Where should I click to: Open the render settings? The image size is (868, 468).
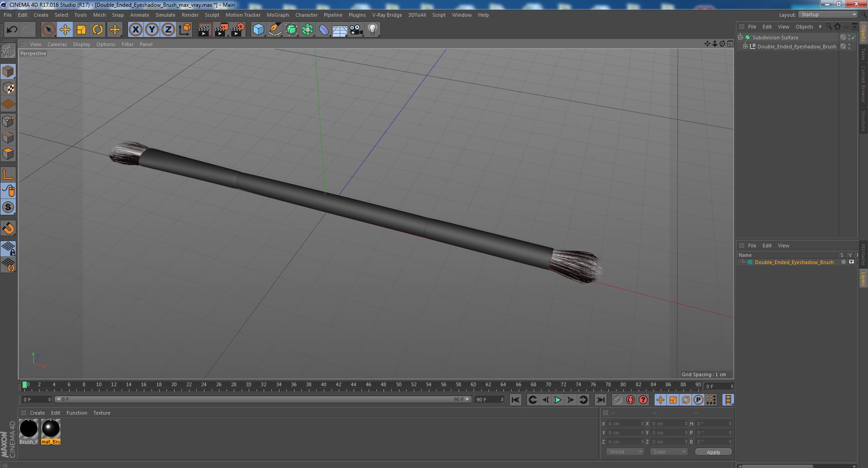pos(238,30)
